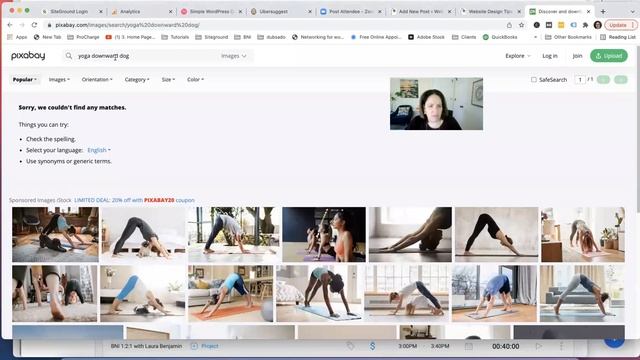Switch to the Add New Post tab
The image size is (640, 360).
(x=420, y=12)
